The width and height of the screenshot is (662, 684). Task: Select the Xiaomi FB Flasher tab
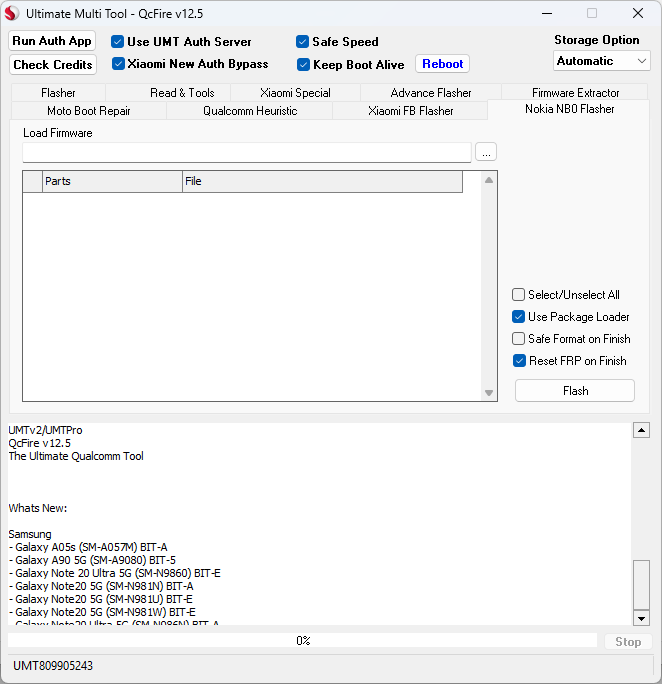click(x=410, y=111)
